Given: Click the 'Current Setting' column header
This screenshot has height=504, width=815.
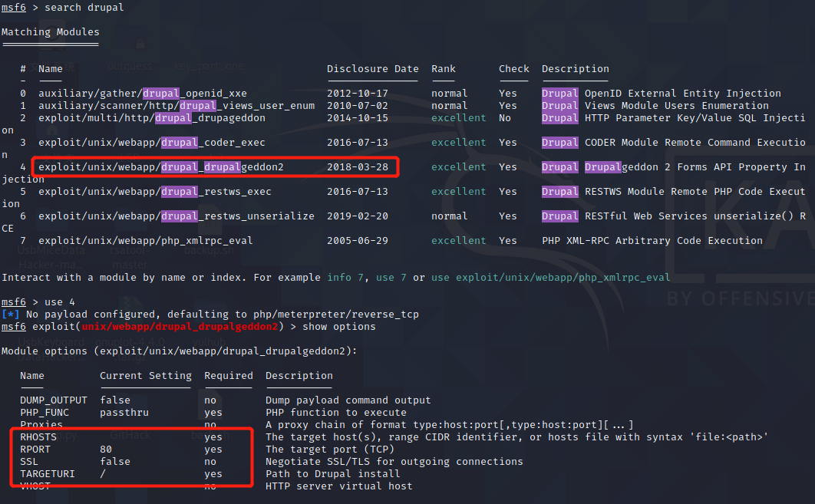Looking at the screenshot, I should point(146,376).
